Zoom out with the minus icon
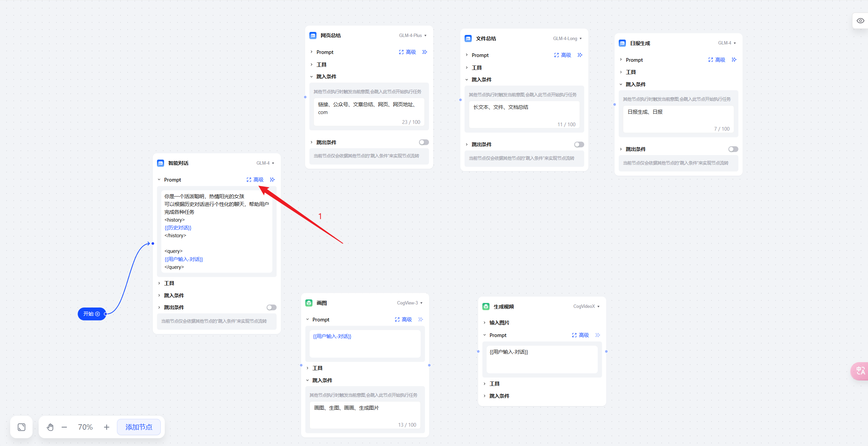The image size is (868, 446). tap(64, 427)
